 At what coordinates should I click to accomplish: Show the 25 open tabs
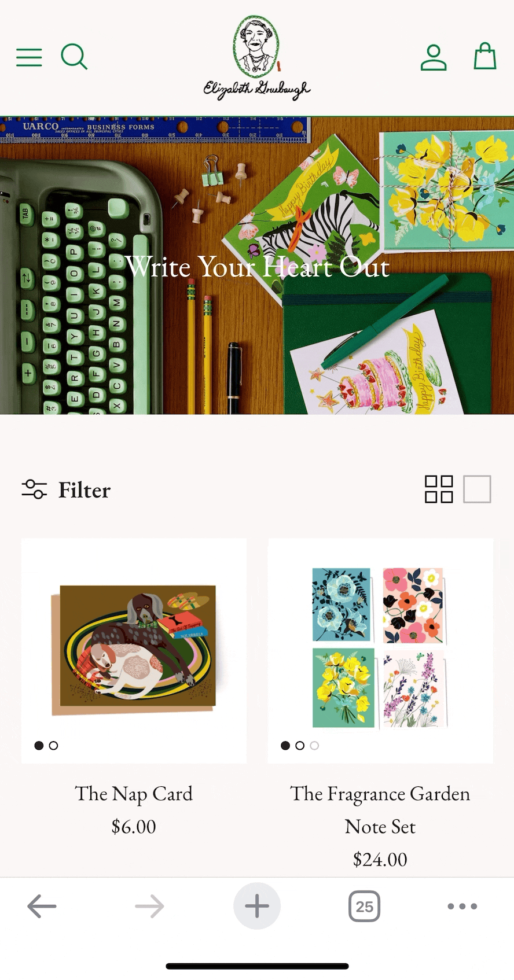tap(364, 906)
